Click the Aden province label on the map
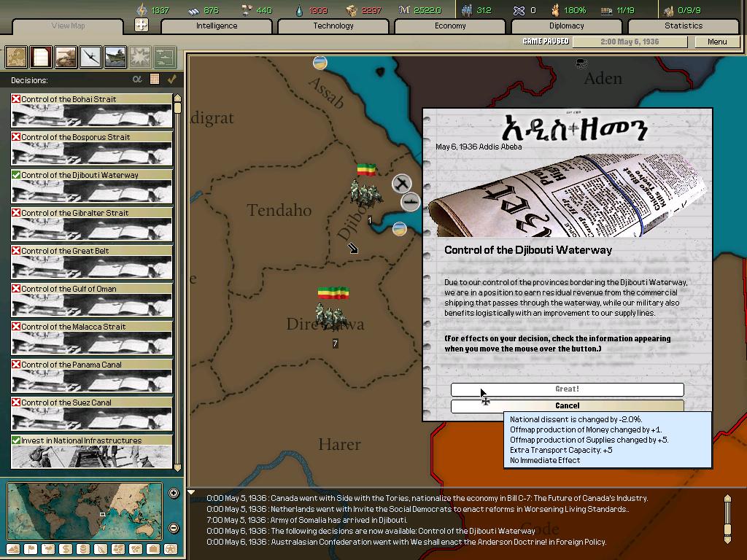Screen dimensions: 747x560 click(x=603, y=78)
